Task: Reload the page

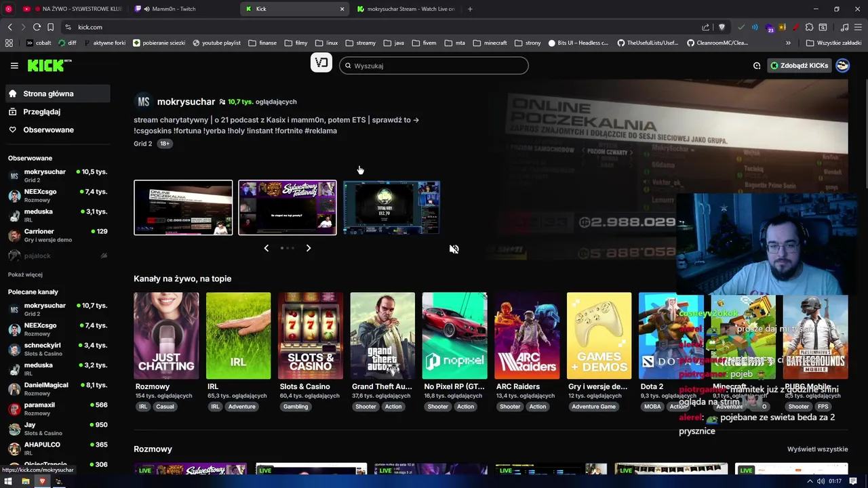Action: point(37,27)
